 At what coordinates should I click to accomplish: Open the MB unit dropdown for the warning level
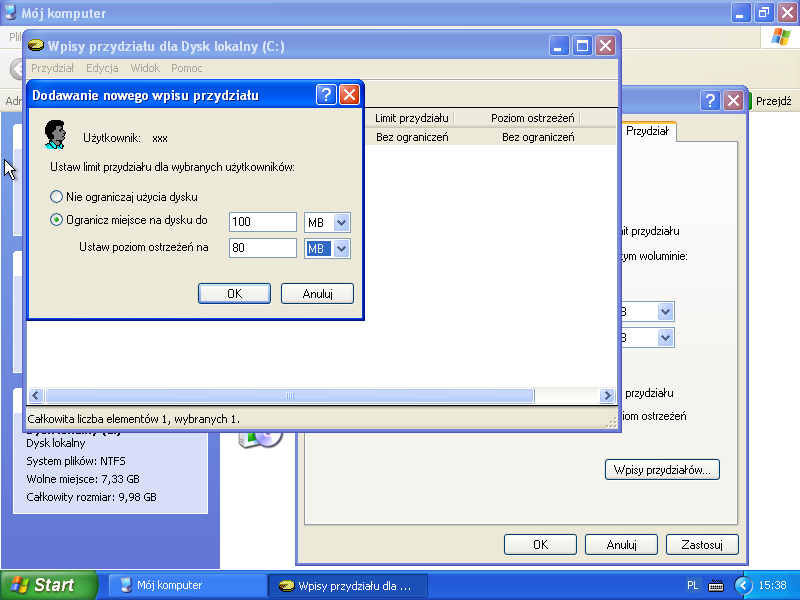click(x=341, y=248)
